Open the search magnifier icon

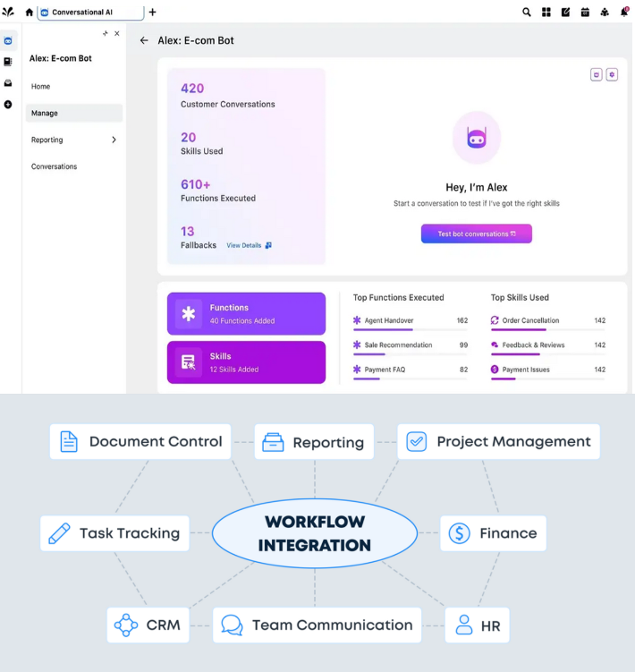pos(527,13)
